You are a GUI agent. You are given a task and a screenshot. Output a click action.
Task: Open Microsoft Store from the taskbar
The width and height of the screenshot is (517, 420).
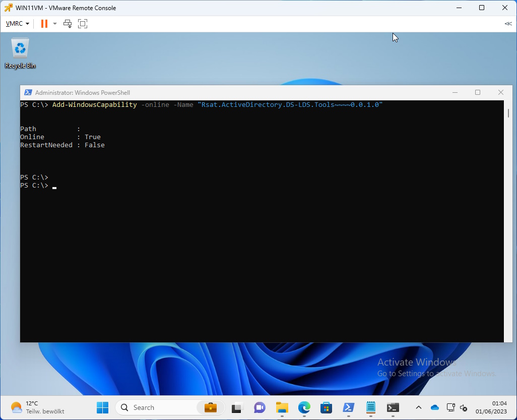pos(326,408)
